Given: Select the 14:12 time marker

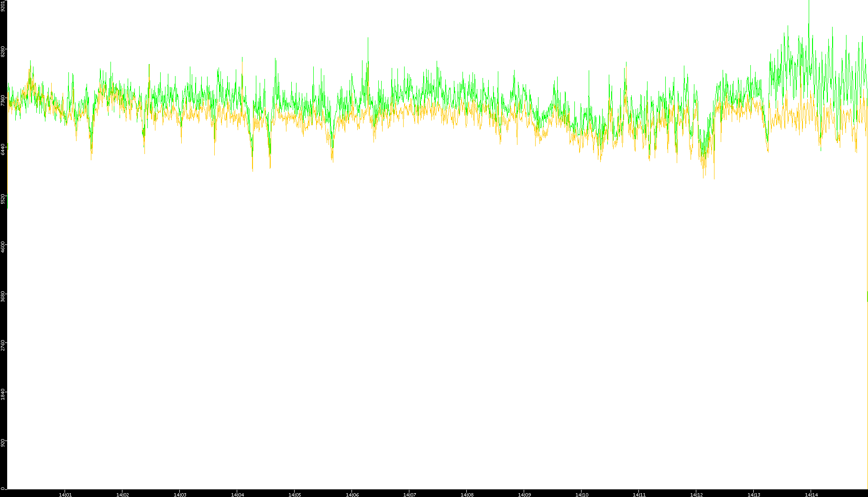Looking at the screenshot, I should [x=696, y=494].
